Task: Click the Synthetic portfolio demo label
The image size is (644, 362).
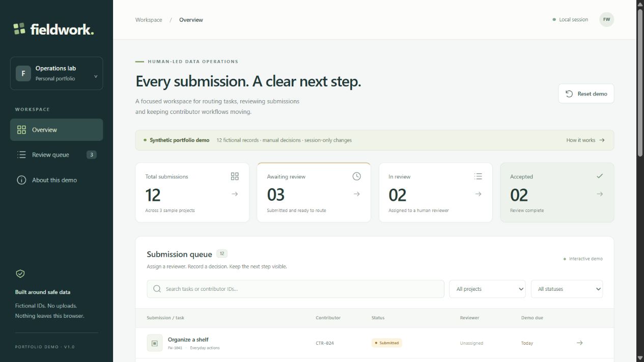Action: tap(179, 140)
